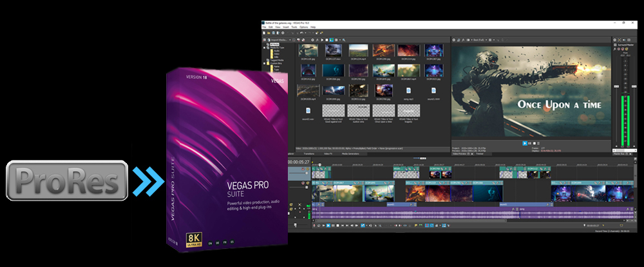Open the Options menu
The height and width of the screenshot is (267, 644).
[x=303, y=27]
